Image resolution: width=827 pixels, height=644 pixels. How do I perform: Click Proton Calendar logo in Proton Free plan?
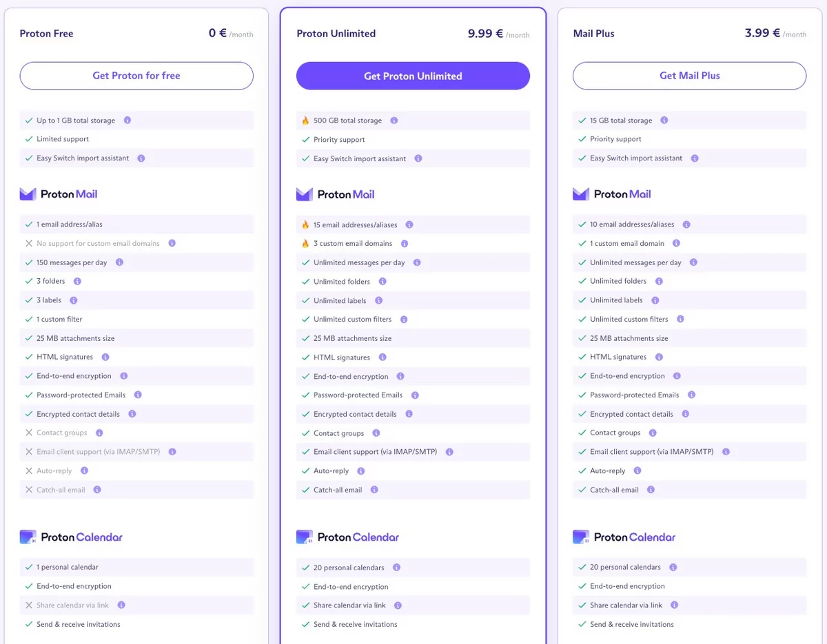pyautogui.click(x=71, y=537)
